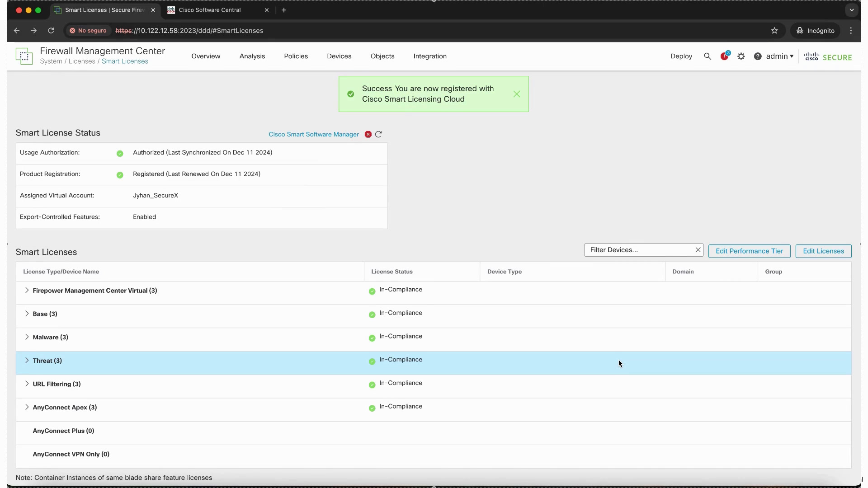Click the browser address bar URL

click(189, 30)
